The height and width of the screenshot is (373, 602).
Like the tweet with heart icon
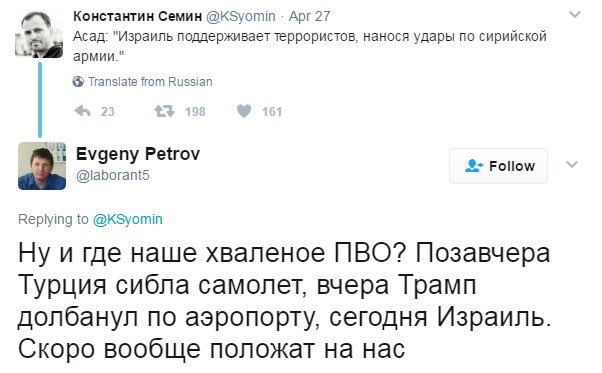point(244,111)
